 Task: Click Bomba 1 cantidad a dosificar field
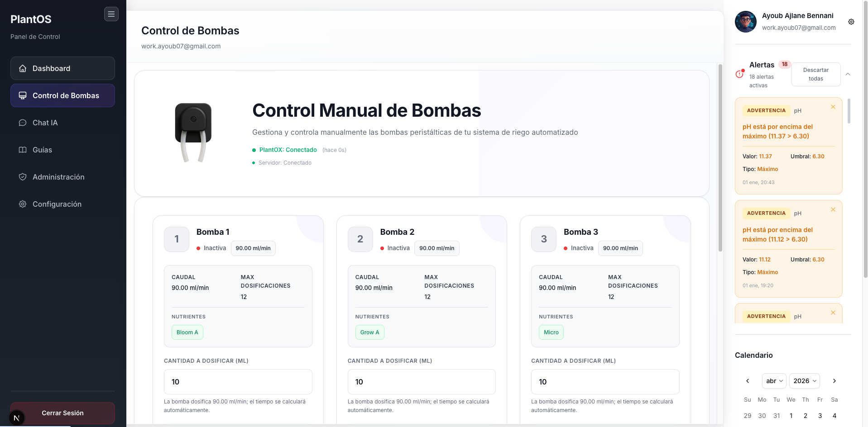tap(238, 382)
